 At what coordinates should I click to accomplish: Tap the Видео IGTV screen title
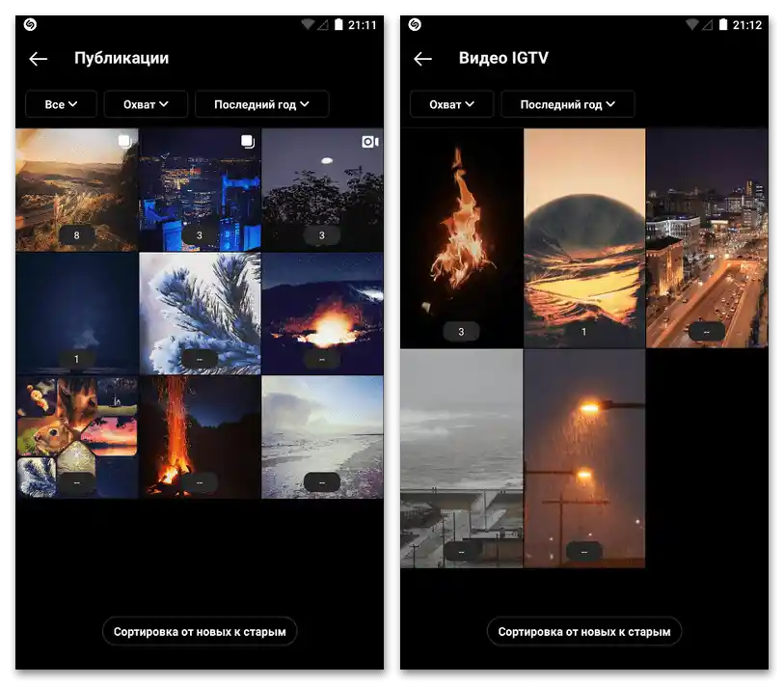503,58
